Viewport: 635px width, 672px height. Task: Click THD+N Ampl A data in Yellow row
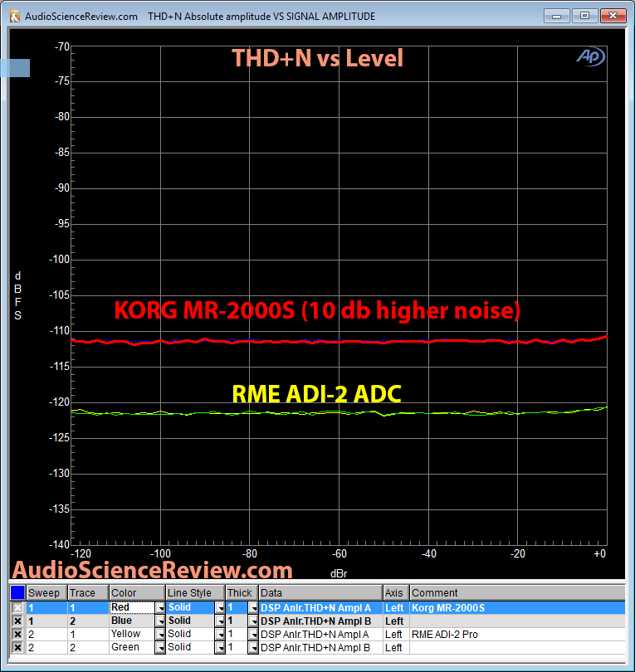(320, 635)
